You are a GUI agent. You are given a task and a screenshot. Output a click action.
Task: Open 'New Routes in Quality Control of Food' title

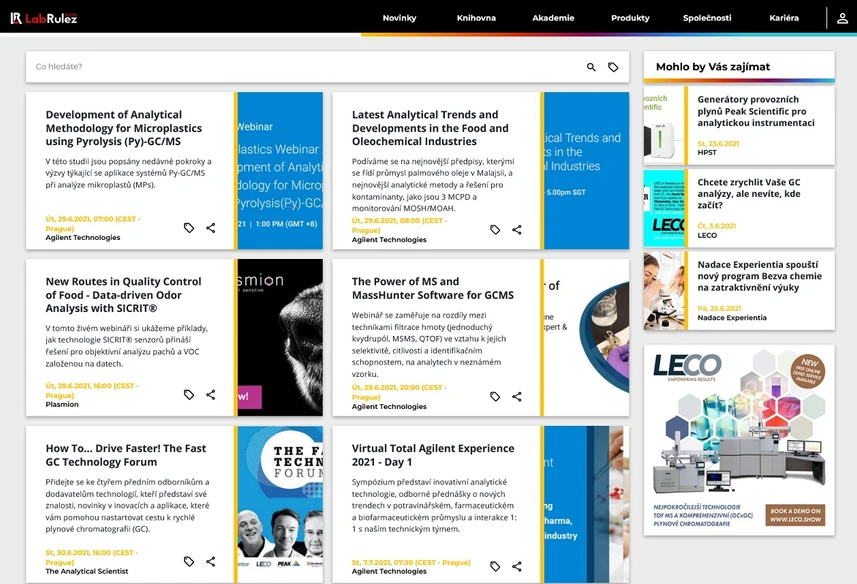point(124,295)
